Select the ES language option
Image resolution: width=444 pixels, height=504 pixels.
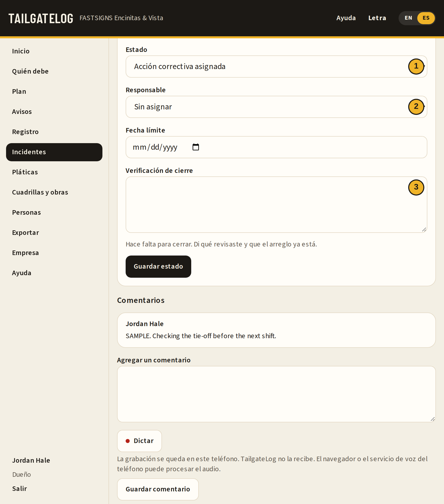(x=426, y=18)
